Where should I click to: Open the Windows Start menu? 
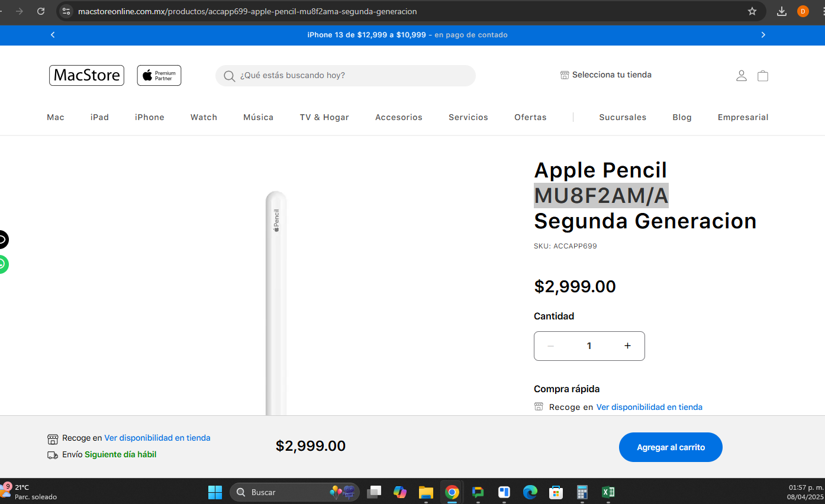coord(215,492)
